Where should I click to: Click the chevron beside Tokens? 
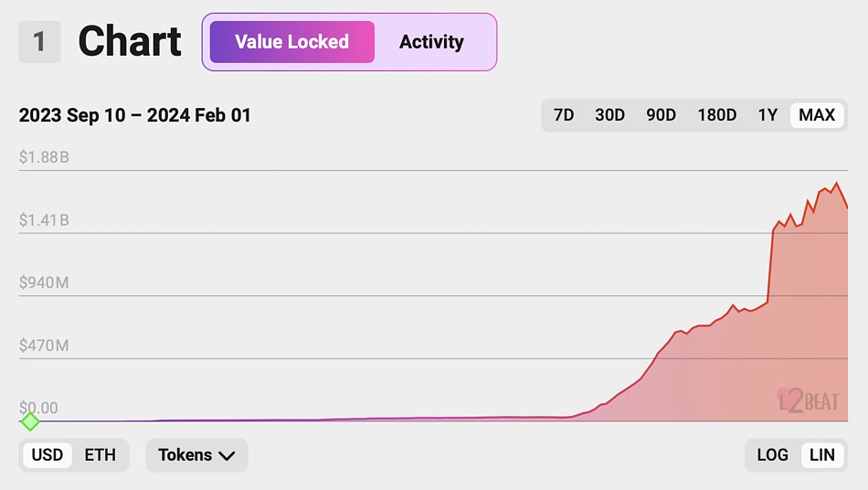tap(227, 456)
